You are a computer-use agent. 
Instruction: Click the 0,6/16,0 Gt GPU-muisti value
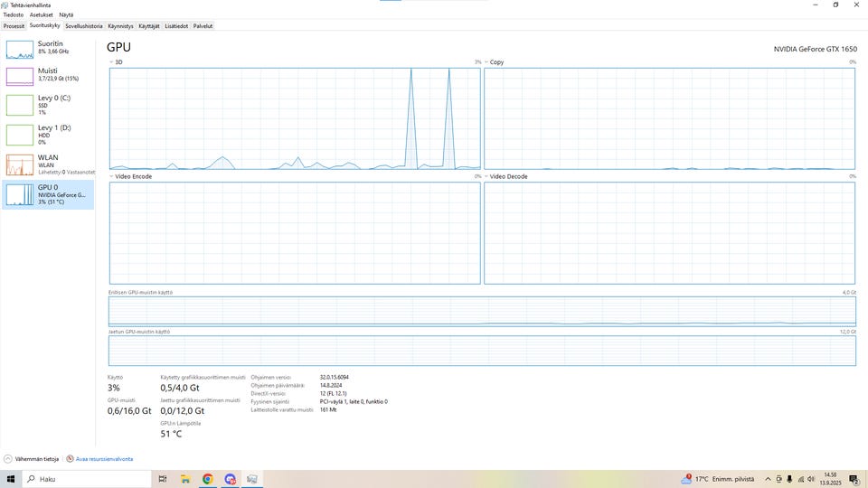point(129,410)
